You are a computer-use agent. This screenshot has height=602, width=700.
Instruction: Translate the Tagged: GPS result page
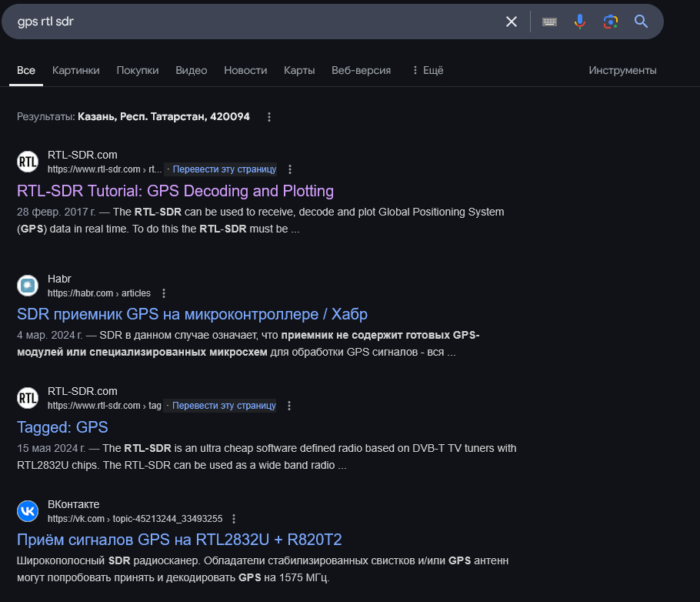[x=224, y=406]
